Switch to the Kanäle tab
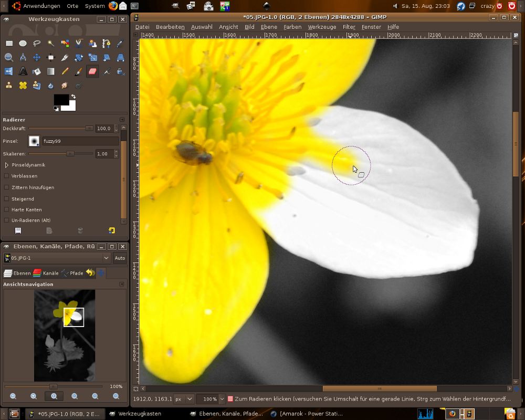 (46, 273)
